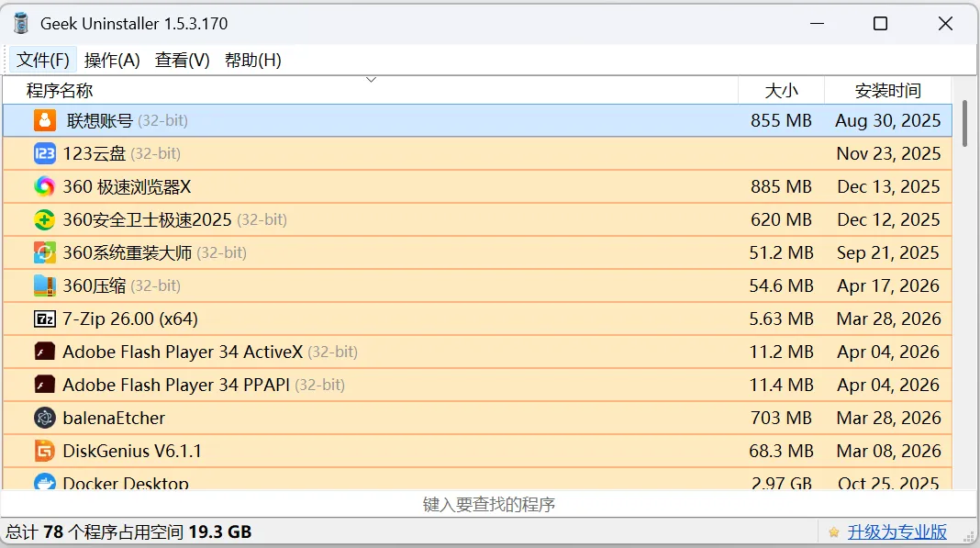This screenshot has height=548, width=980.
Task: Click the Dec 12, 2025 install date
Action: (888, 219)
